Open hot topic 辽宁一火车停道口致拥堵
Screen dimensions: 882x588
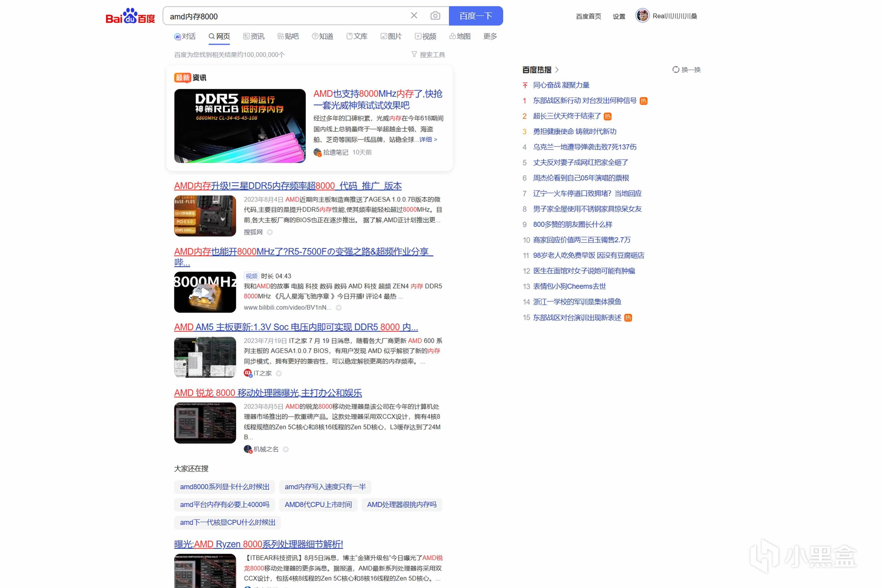point(588,193)
